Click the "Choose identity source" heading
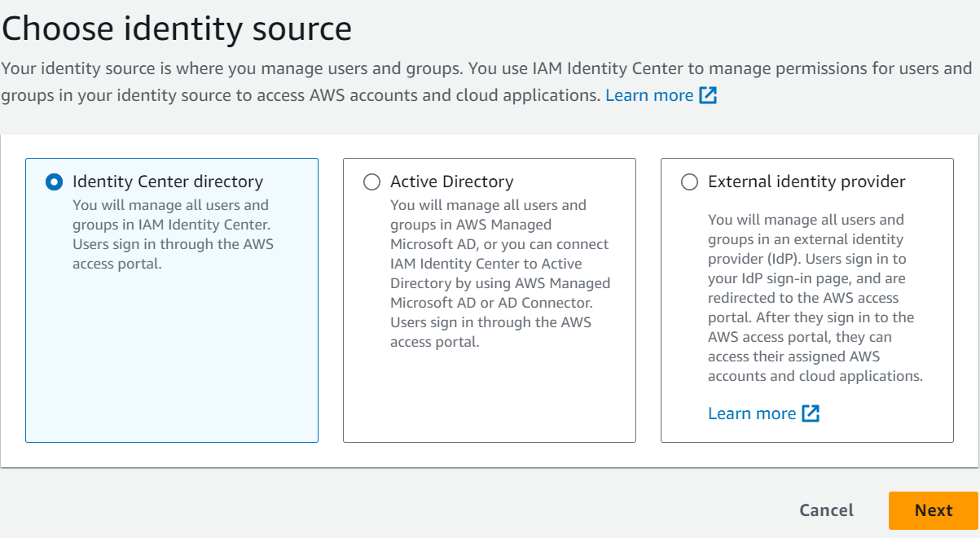Image resolution: width=980 pixels, height=538 pixels. [x=177, y=28]
